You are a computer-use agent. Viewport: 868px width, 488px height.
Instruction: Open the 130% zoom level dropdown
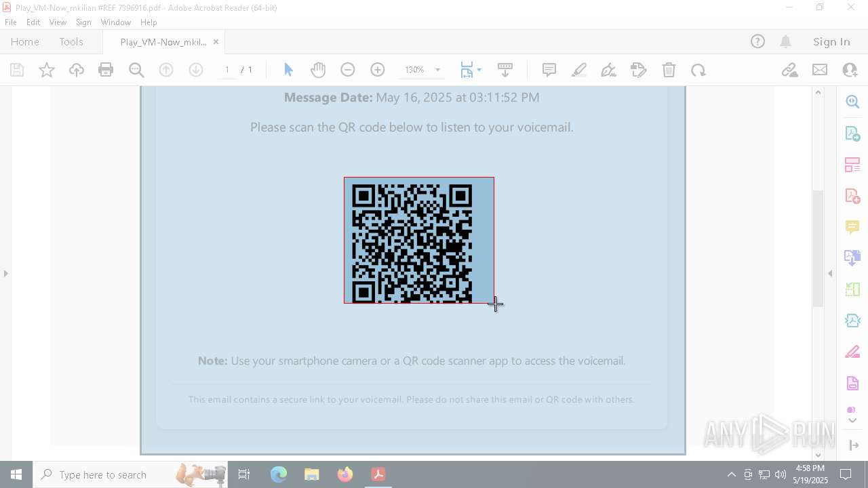tap(437, 70)
